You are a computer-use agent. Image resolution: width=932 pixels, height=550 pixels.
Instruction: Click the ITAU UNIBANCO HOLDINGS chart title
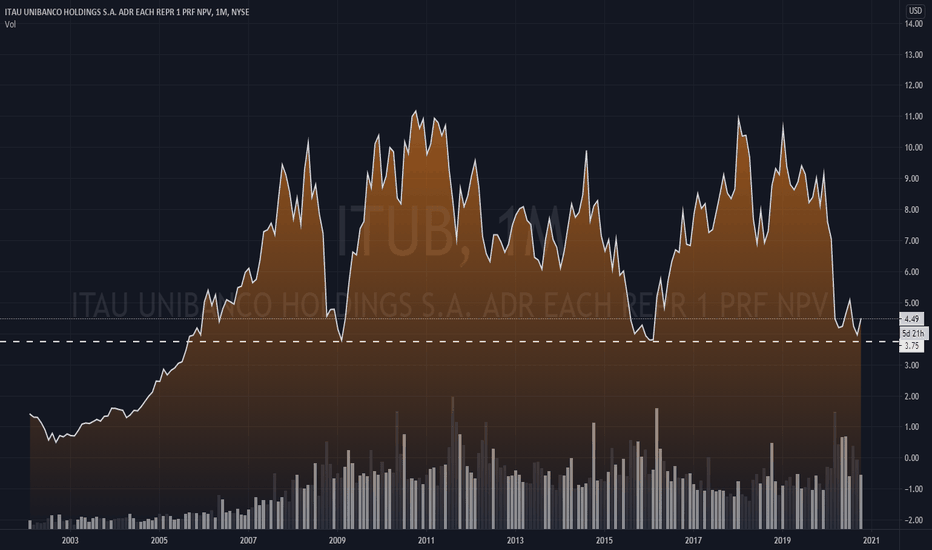[x=127, y=12]
